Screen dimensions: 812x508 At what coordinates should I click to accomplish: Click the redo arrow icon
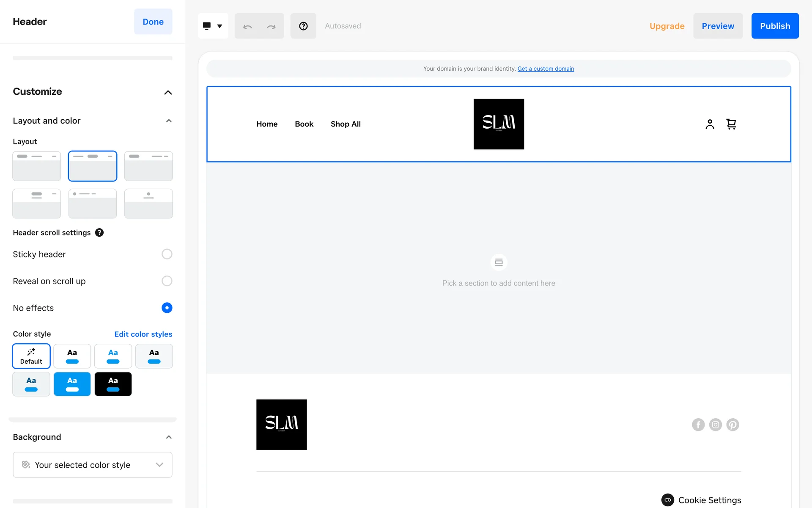pos(271,26)
